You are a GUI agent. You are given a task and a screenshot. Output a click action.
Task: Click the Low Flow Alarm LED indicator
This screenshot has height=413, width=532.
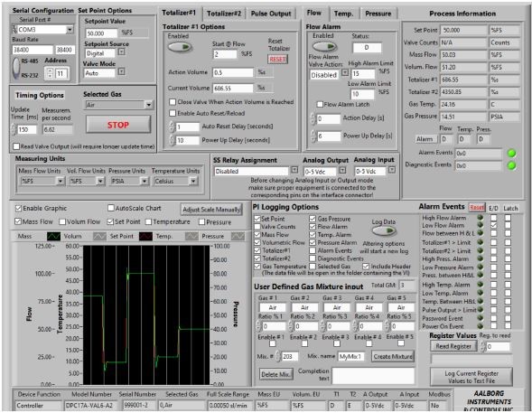(x=481, y=225)
